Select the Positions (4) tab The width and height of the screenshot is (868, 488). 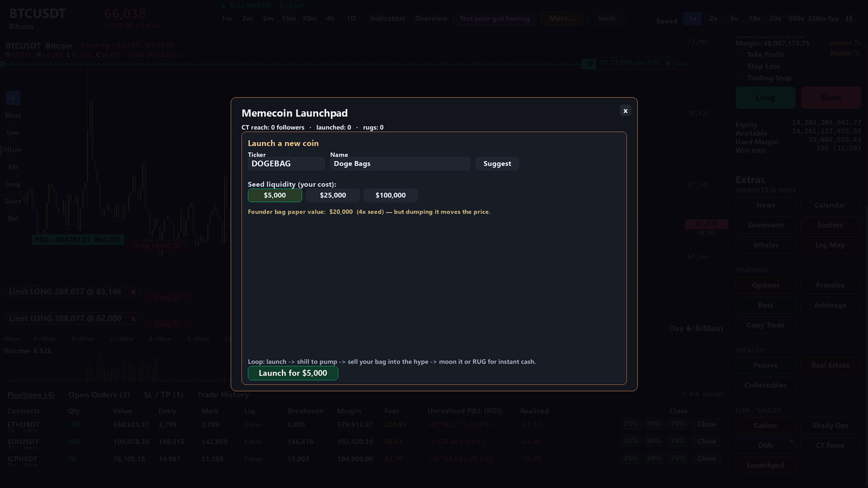[31, 395]
